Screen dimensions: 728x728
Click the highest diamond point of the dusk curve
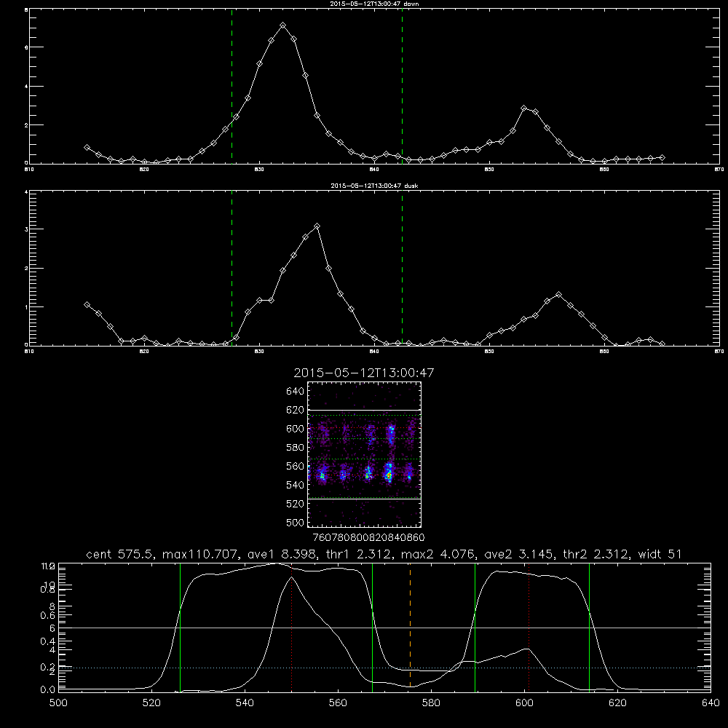(x=317, y=226)
